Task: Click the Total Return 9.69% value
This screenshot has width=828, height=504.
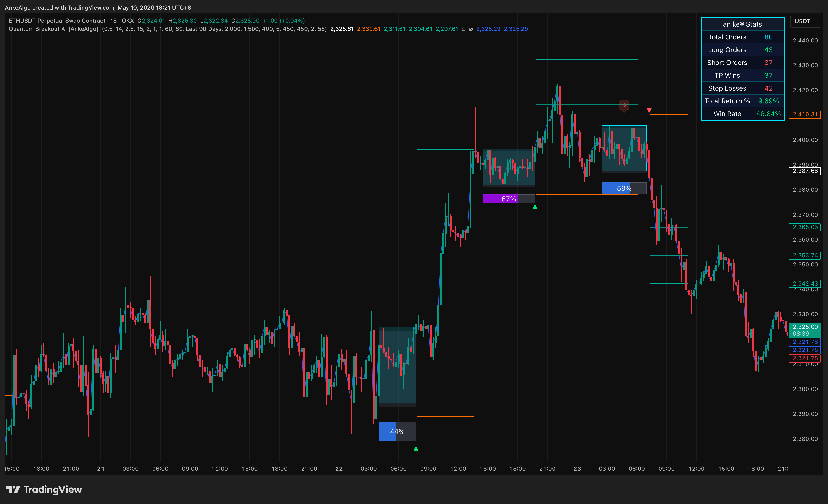Action: (768, 101)
